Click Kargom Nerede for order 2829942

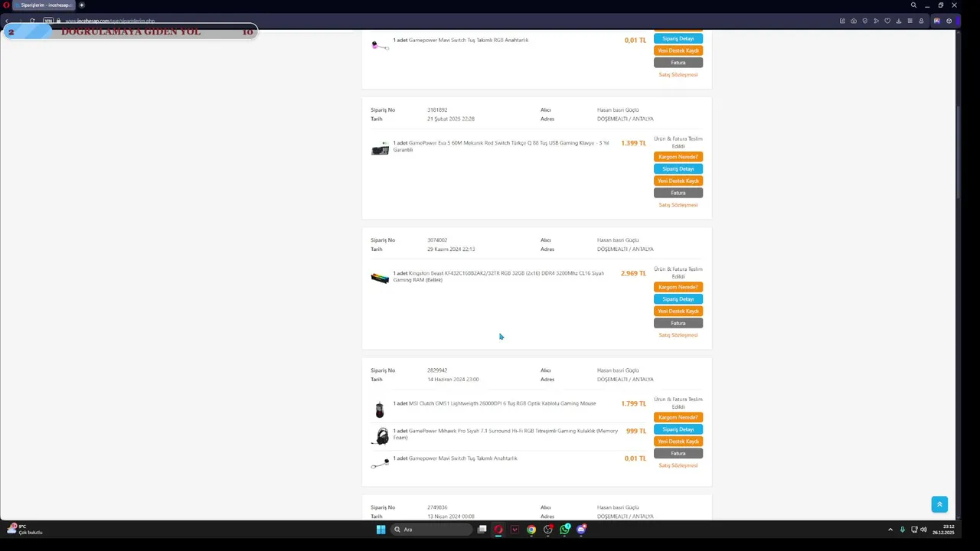click(678, 417)
